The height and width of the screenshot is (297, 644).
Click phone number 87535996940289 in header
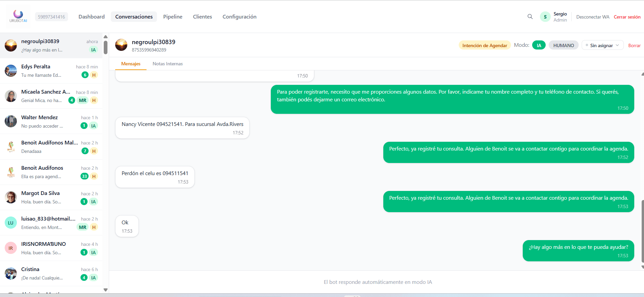pos(149,50)
